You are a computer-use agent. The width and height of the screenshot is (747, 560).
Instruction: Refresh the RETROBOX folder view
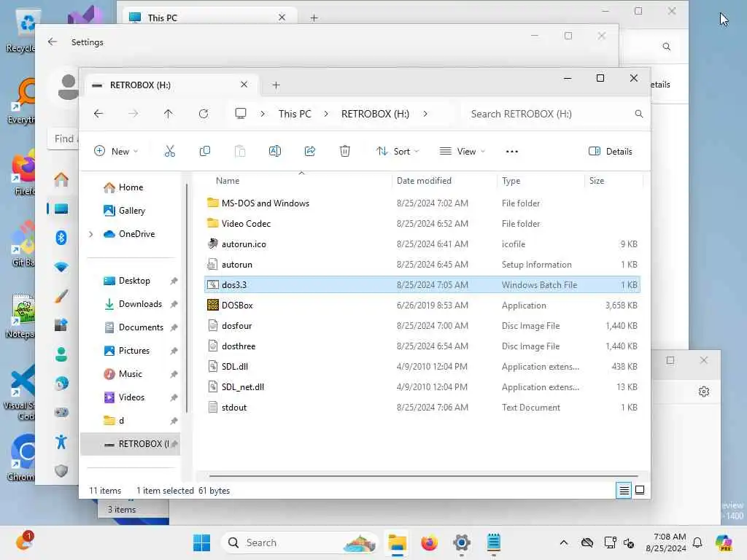204,114
